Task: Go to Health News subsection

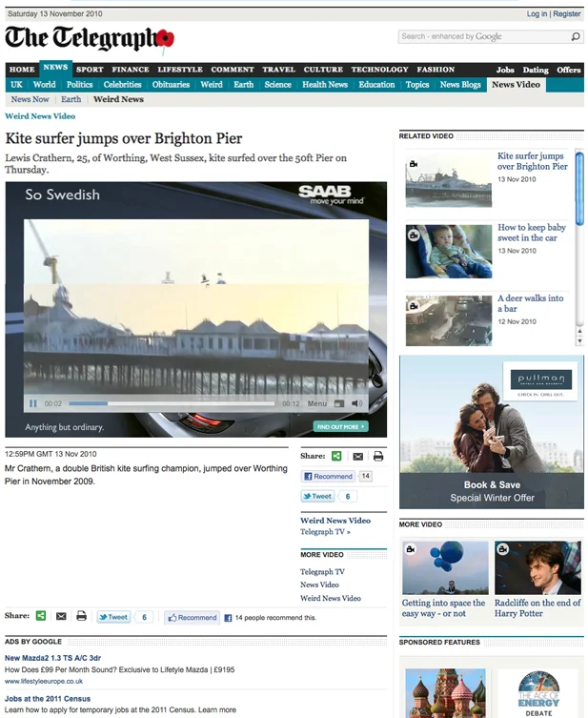Action: pyautogui.click(x=325, y=85)
